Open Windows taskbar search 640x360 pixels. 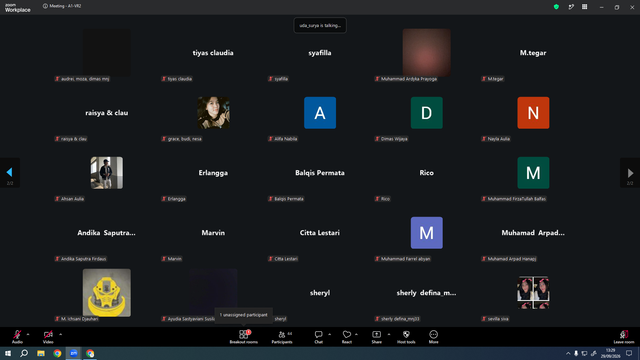point(24,353)
